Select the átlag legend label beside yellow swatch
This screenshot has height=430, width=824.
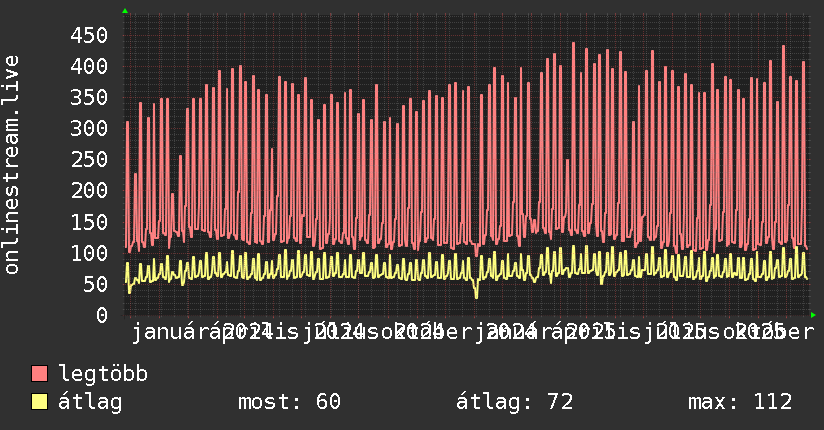point(90,402)
